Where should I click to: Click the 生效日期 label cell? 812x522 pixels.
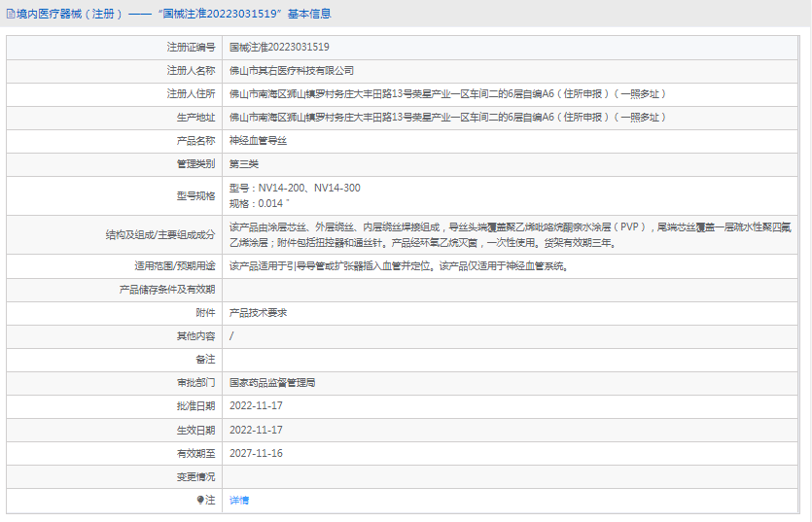click(x=115, y=431)
